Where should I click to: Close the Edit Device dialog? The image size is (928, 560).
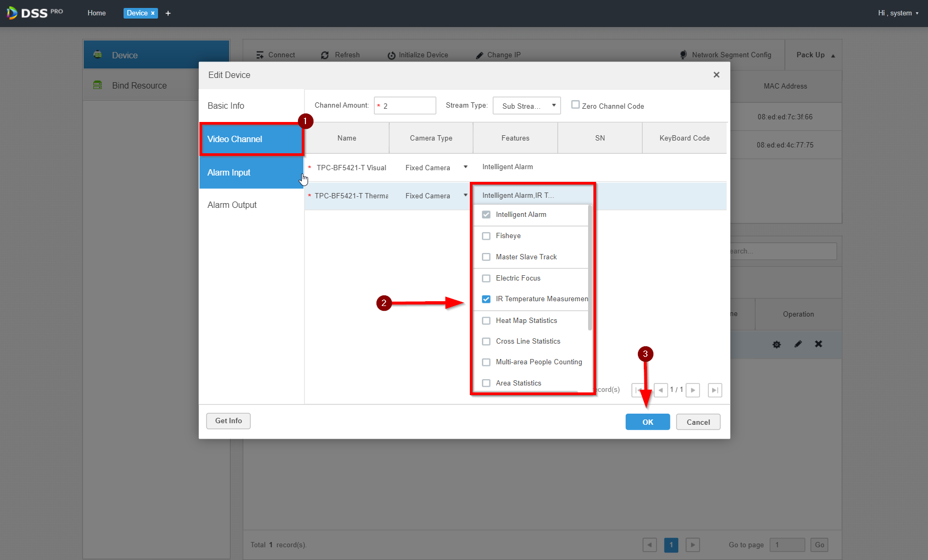716,75
